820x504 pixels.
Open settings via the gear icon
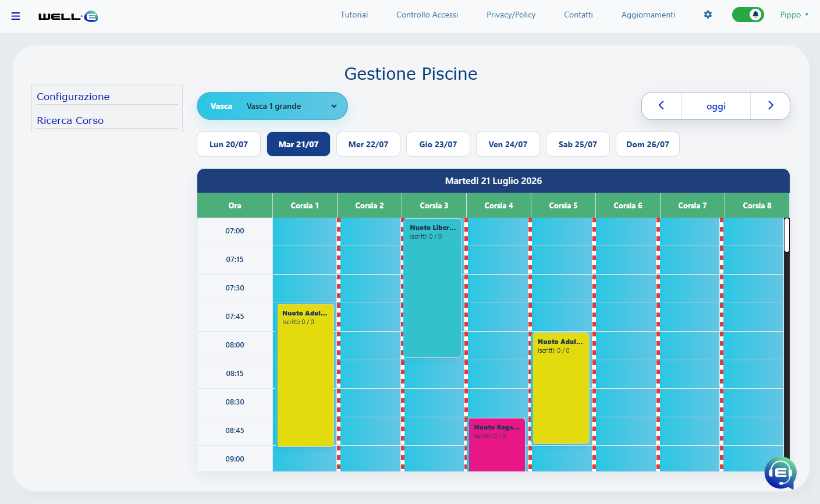pos(708,15)
